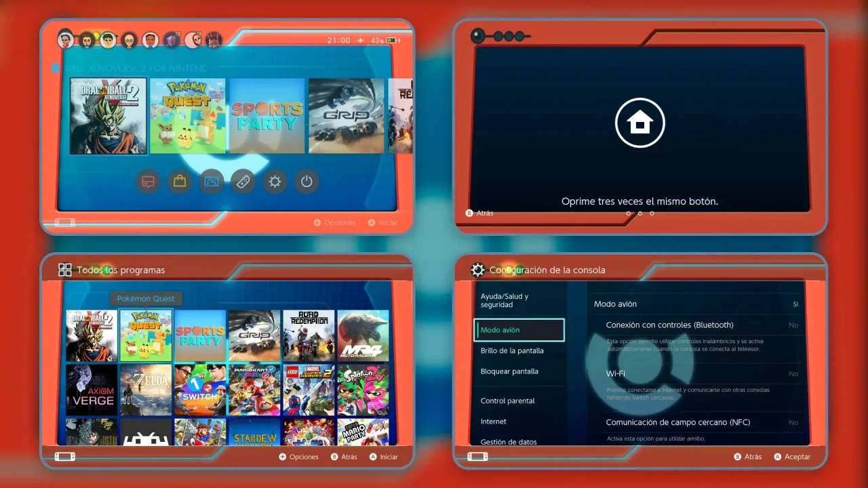Viewport: 868px width, 488px height.
Task: Click the airplane mode status icon
Action: click(359, 41)
